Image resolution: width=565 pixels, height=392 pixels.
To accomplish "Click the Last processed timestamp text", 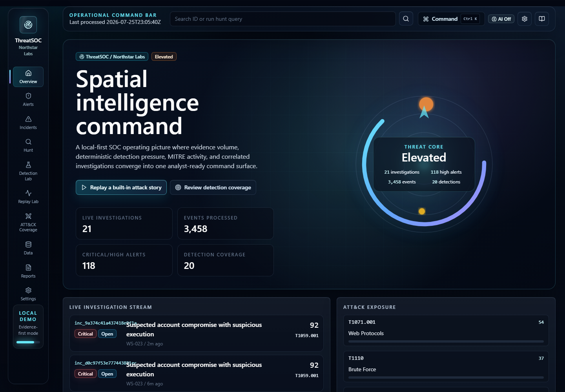I will (x=115, y=22).
